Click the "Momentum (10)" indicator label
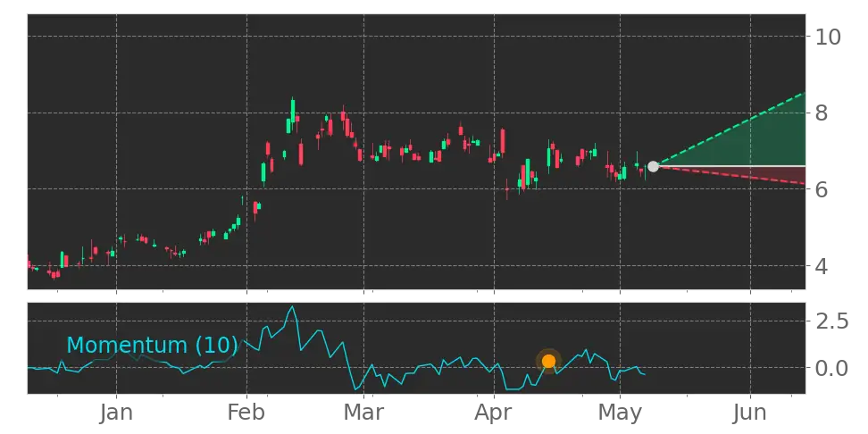868x434 pixels. point(152,345)
